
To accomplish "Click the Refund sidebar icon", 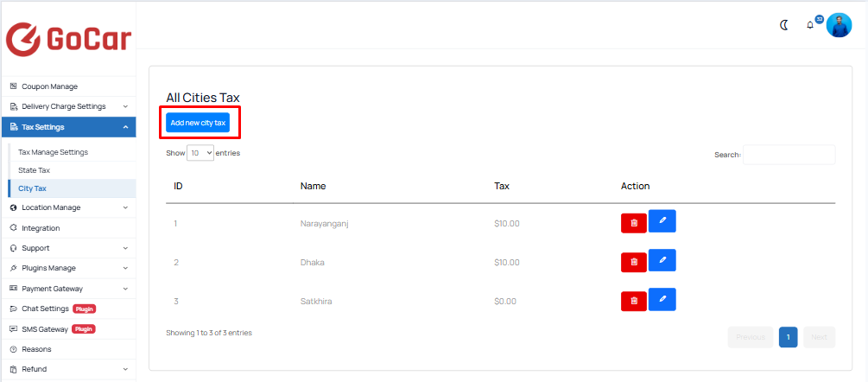I will (x=14, y=369).
